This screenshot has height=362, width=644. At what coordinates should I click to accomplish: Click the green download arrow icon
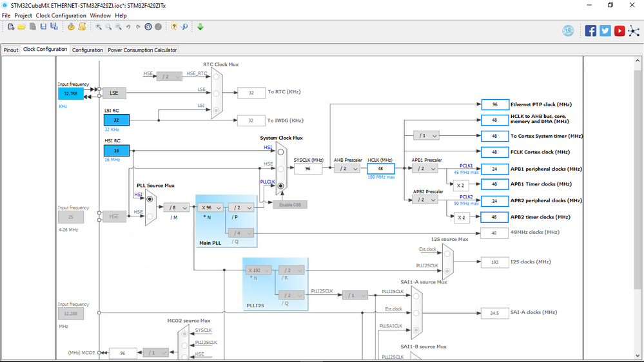pos(200,26)
